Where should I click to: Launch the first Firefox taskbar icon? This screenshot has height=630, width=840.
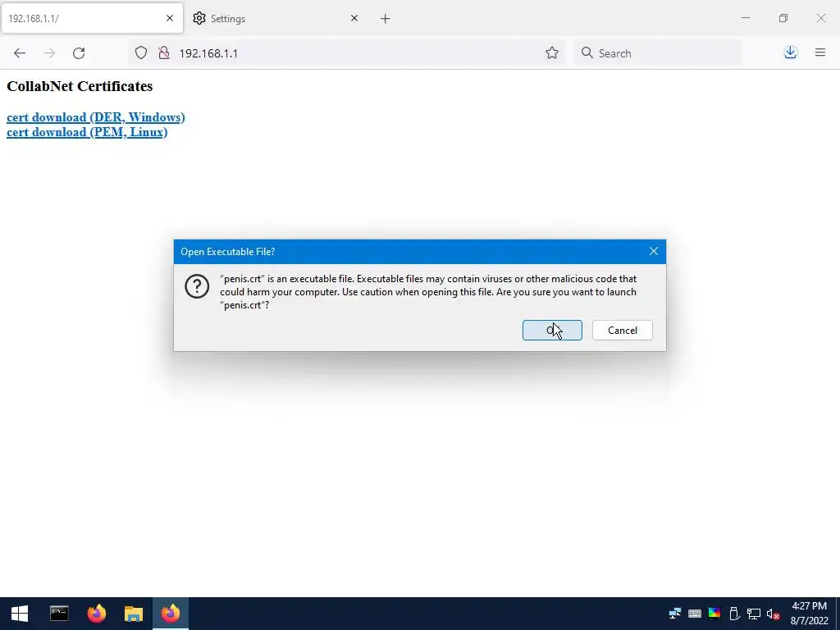(97, 614)
